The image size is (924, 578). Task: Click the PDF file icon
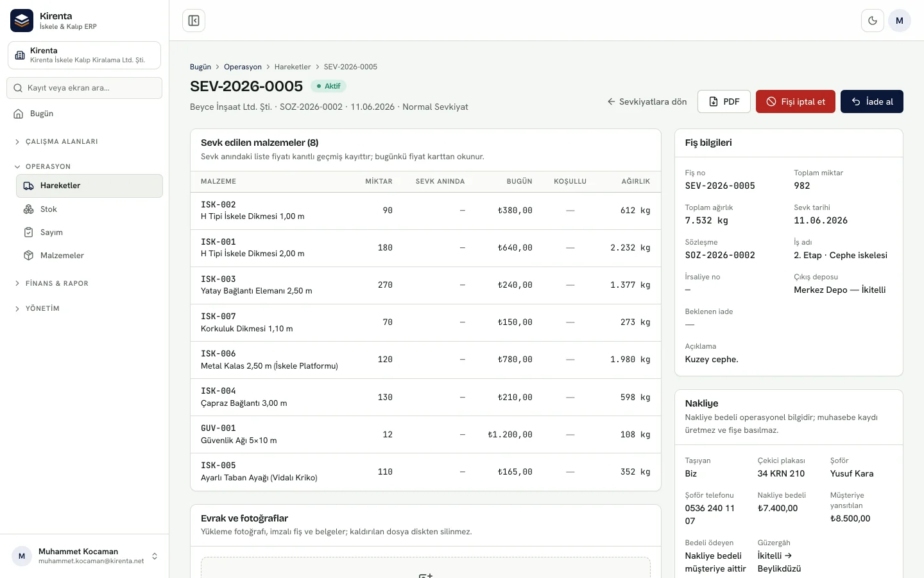(714, 101)
